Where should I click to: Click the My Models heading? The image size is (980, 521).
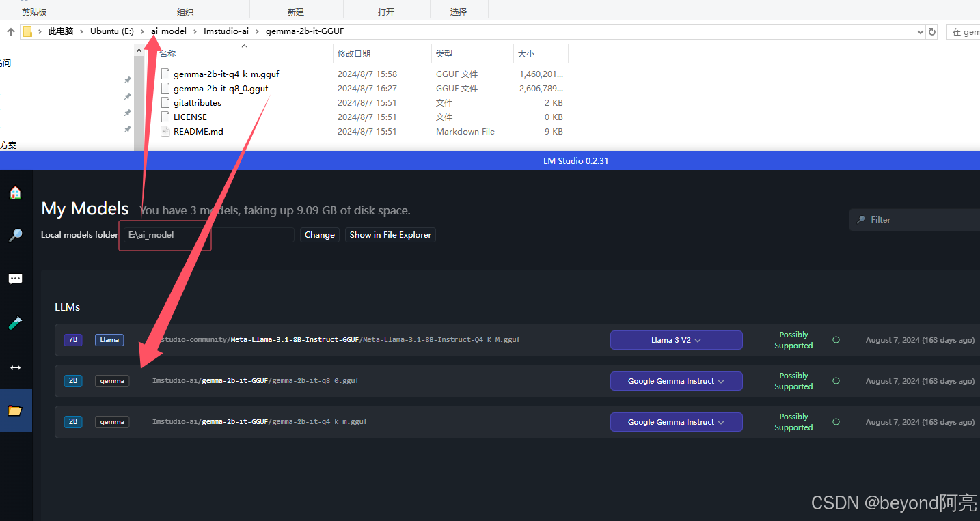click(85, 208)
